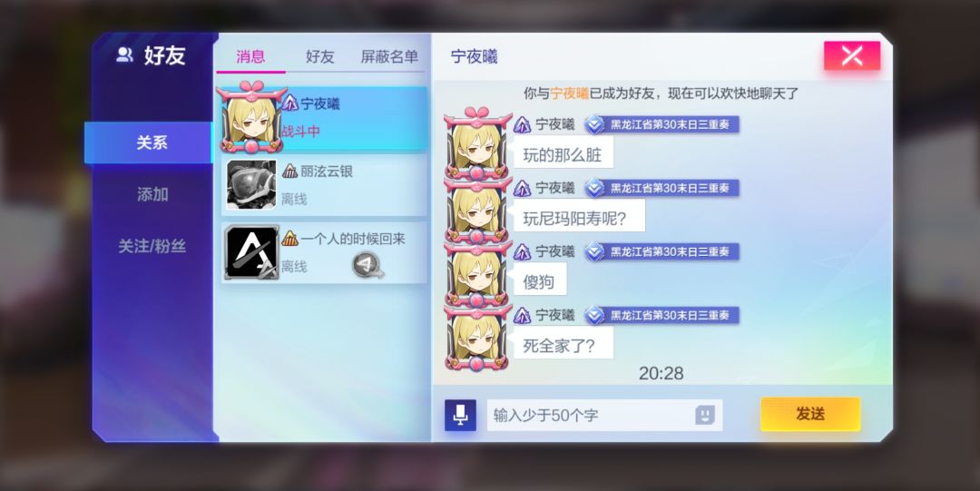Click the orange 宁夜曦 name link in system notice
The width and height of the screenshot is (980, 491).
pos(569,93)
